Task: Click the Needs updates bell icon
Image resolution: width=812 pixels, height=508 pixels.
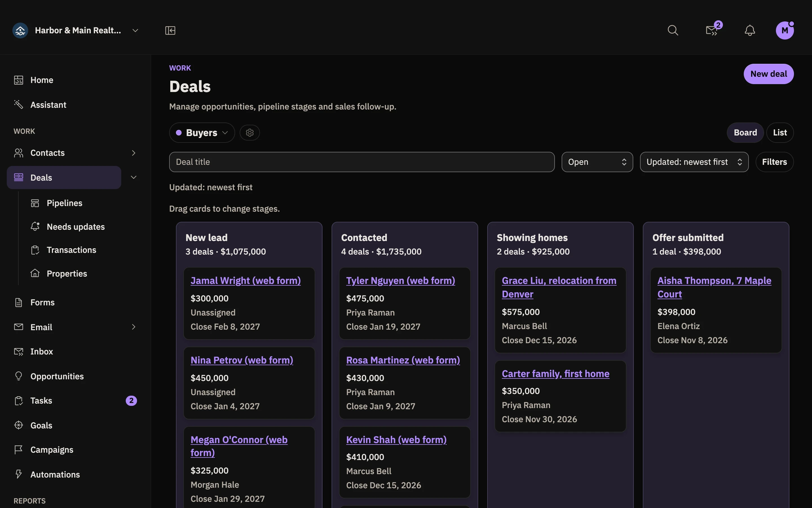Action: pos(35,226)
